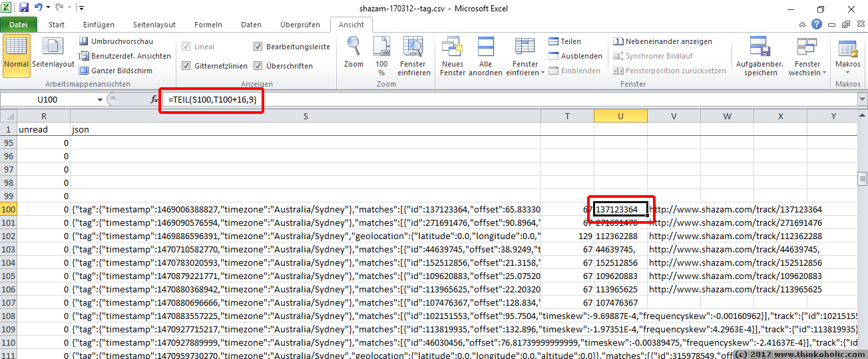
Task: Open the Zoom magnifier dialog
Action: point(353,52)
